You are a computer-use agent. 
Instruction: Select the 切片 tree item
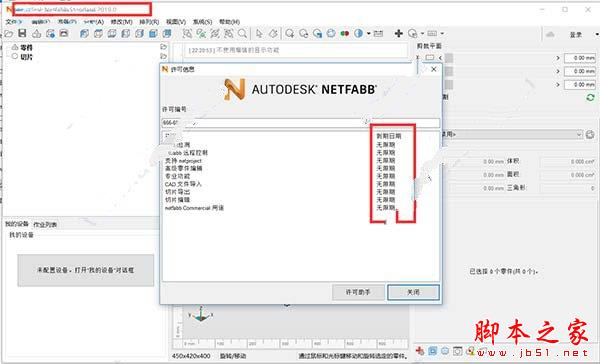[26, 57]
